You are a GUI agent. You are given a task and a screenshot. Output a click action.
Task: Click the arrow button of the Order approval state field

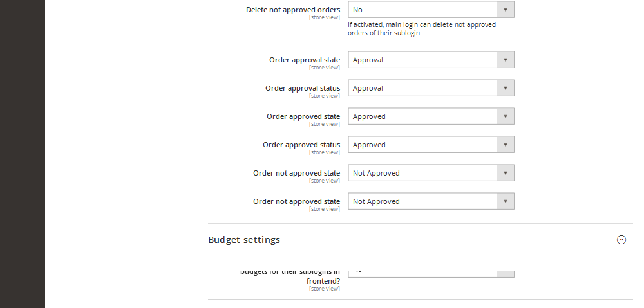[x=506, y=60]
